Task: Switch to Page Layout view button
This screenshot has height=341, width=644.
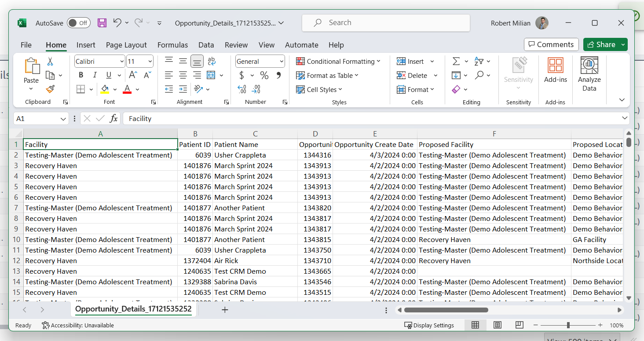Action: [x=498, y=325]
